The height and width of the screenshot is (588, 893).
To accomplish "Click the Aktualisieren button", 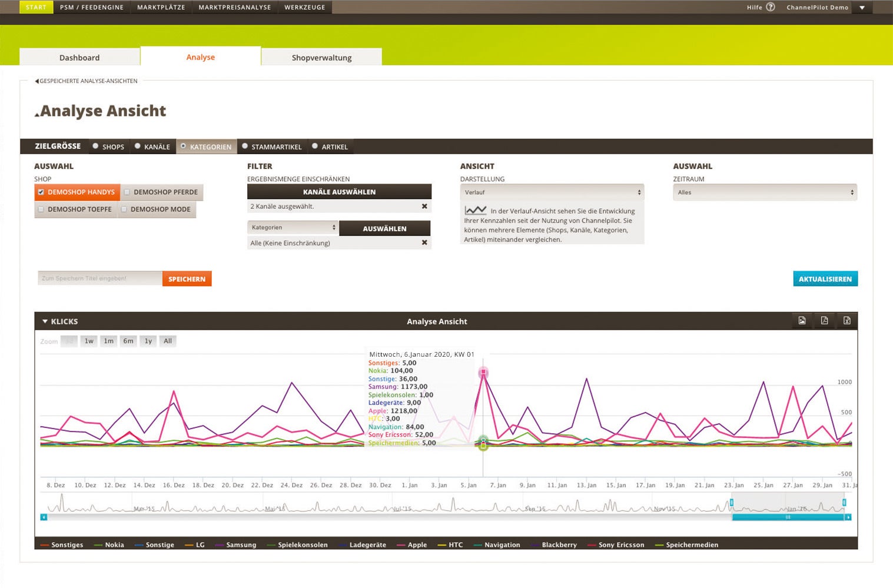I will pos(825,279).
